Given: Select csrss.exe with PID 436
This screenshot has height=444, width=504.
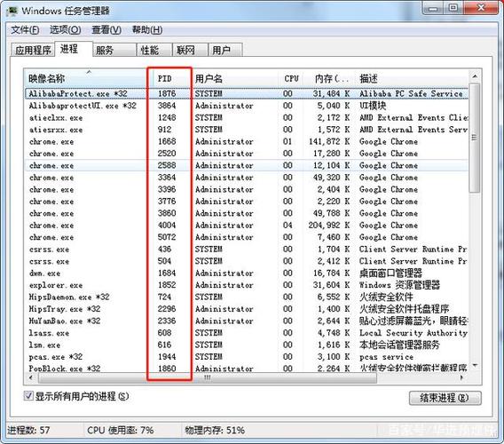Looking at the screenshot, I should [x=247, y=249].
